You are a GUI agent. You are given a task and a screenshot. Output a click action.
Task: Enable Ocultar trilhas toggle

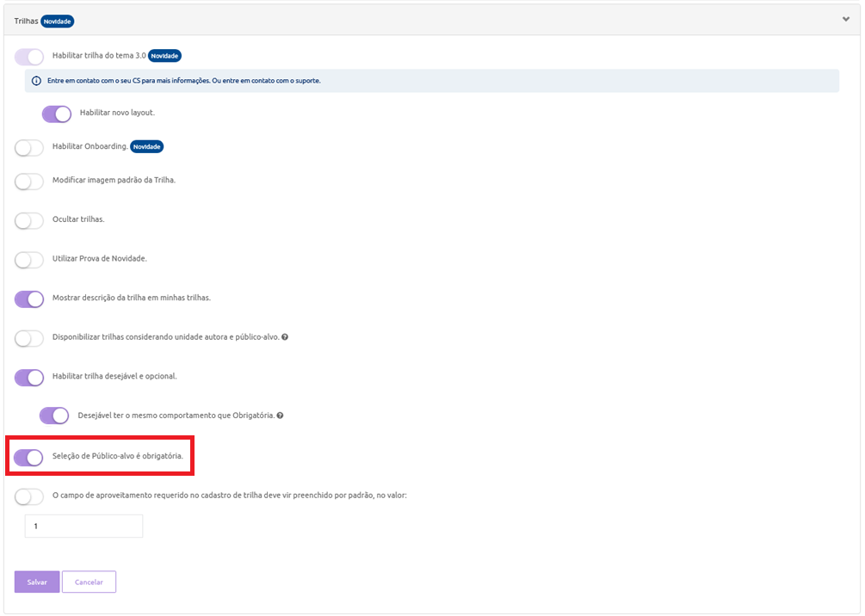29,220
